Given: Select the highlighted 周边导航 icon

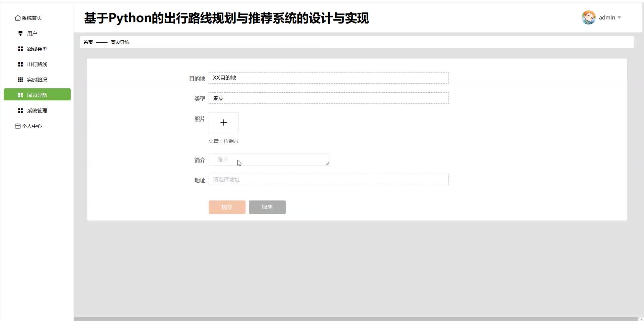Looking at the screenshot, I should pyautogui.click(x=20, y=95).
